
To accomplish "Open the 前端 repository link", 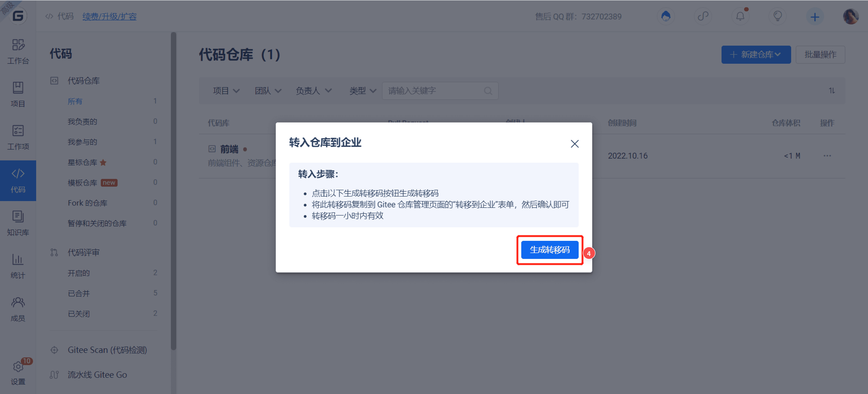I will [229, 149].
